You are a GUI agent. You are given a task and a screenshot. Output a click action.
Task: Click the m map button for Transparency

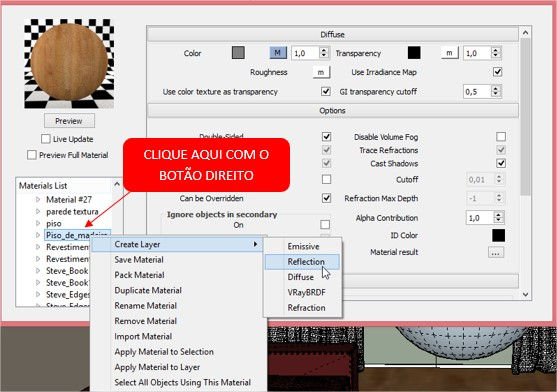(x=449, y=53)
